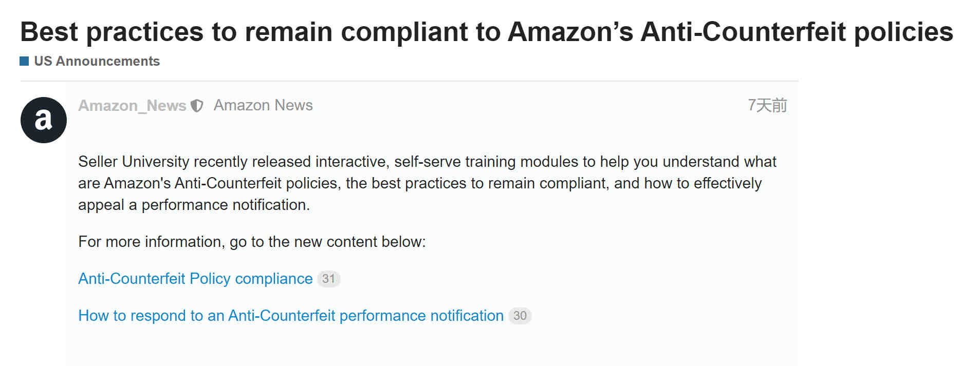Open the Amazon_News avatar profile picture

click(x=44, y=120)
